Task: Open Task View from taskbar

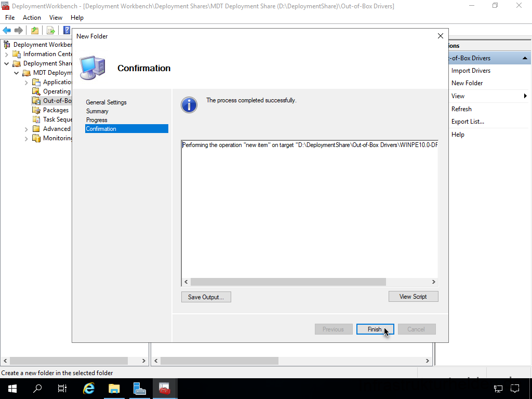Action: tap(62, 389)
